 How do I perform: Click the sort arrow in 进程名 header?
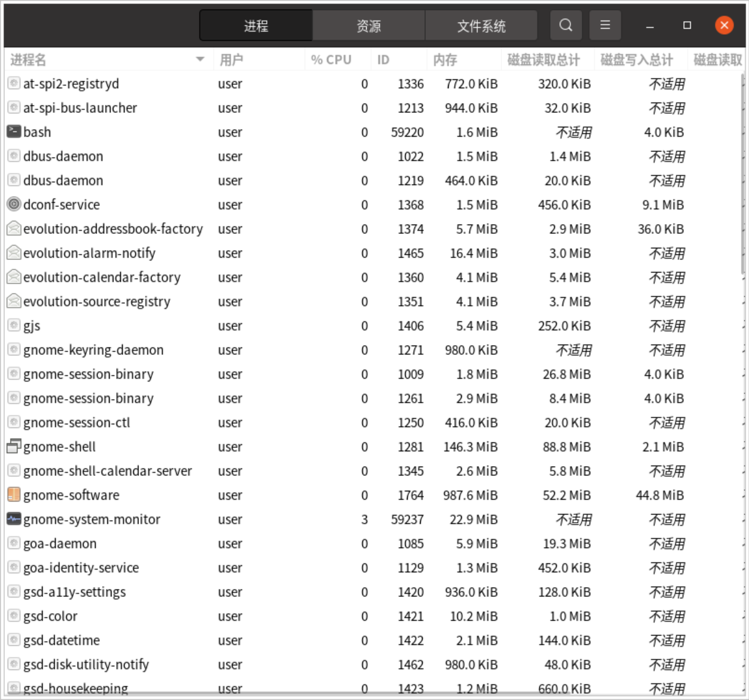200,60
